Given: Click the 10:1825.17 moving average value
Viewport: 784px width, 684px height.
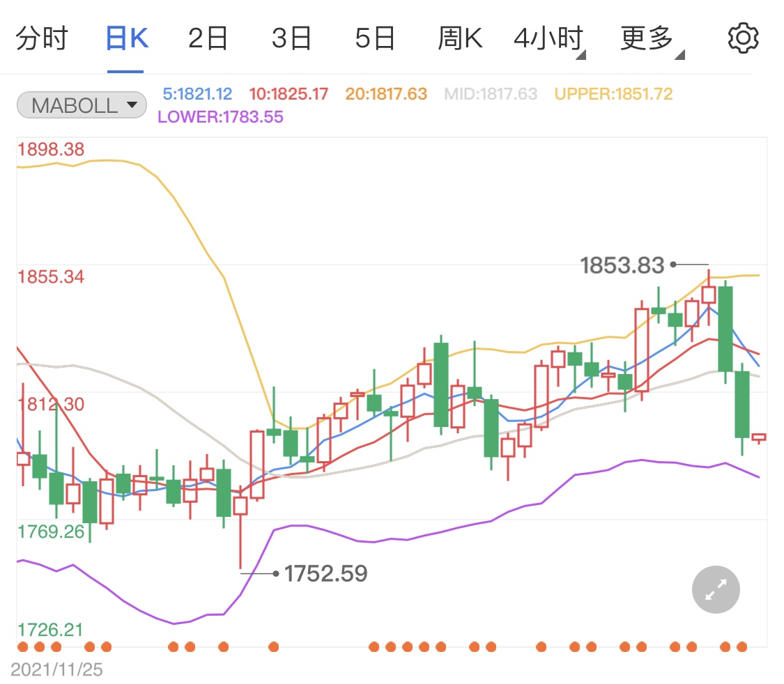Looking at the screenshot, I should click(289, 94).
